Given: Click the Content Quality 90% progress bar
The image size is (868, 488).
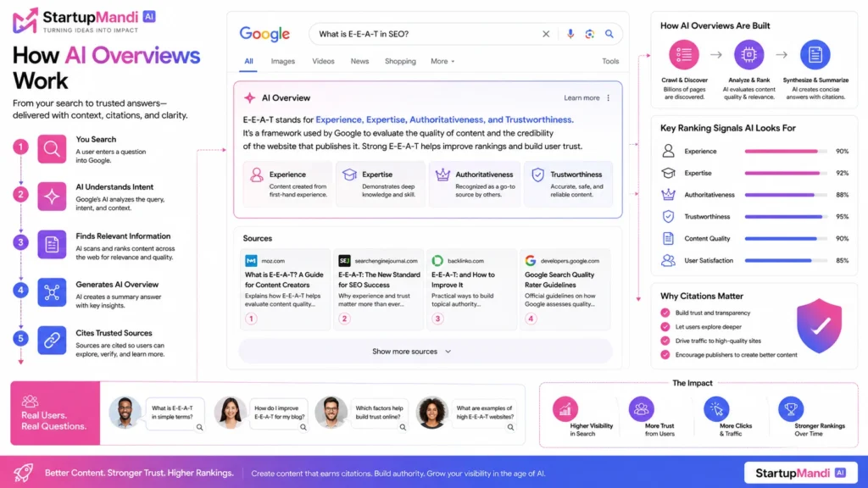Looking at the screenshot, I should (786, 238).
